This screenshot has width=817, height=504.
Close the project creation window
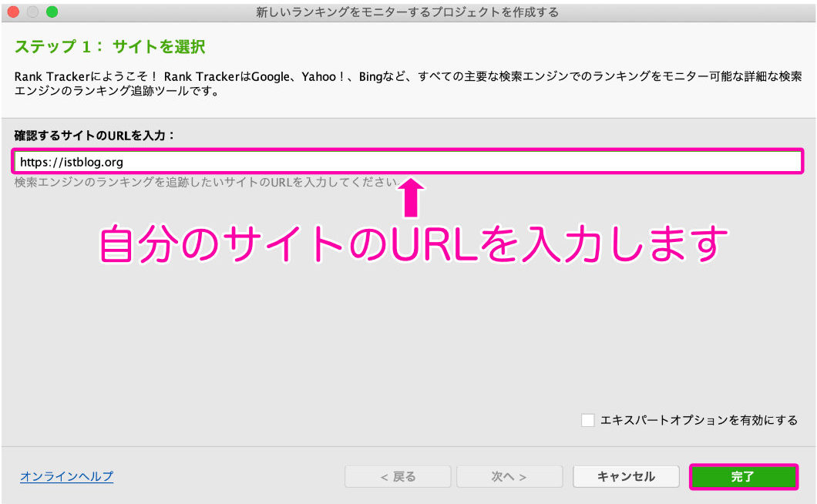click(13, 12)
